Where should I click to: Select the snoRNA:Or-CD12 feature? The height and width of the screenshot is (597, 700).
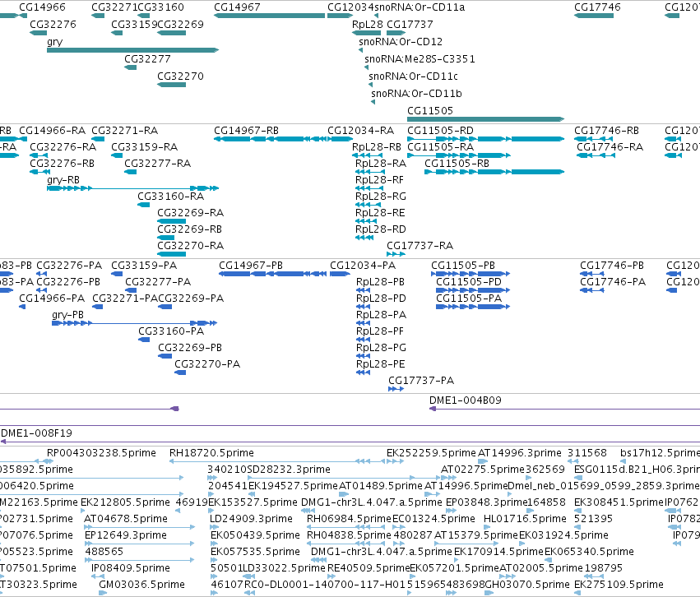[x=361, y=50]
